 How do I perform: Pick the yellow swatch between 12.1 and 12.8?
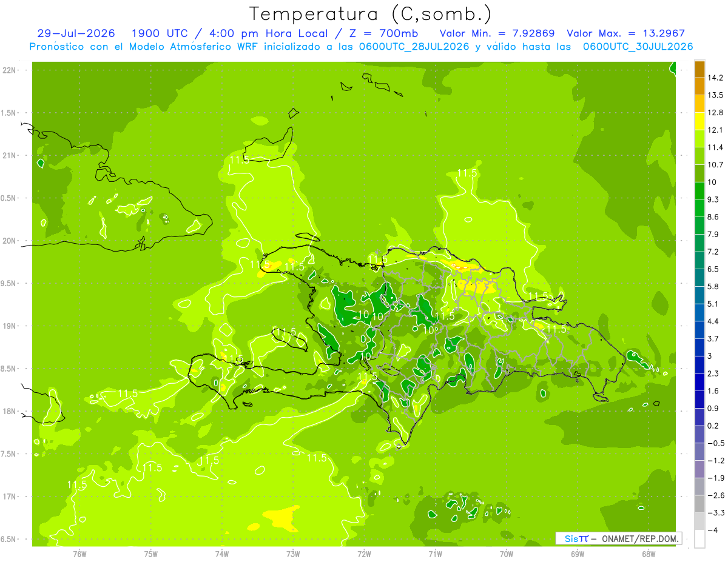tap(699, 121)
